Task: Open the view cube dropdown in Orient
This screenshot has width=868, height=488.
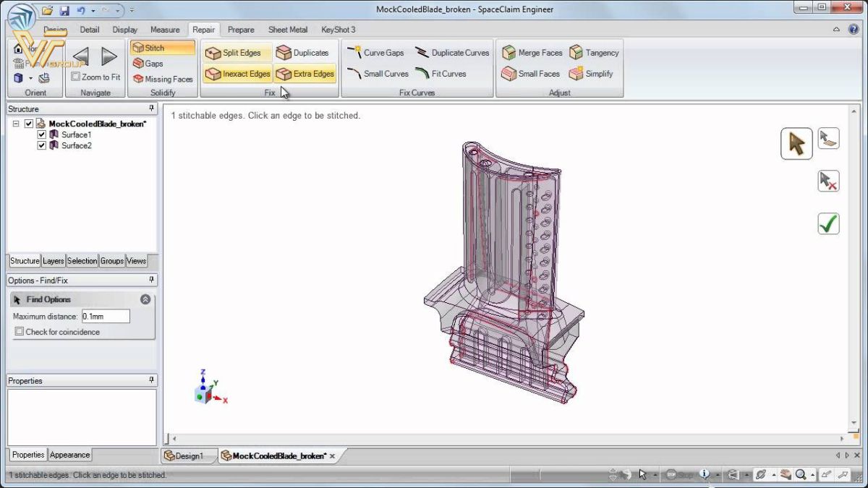Action: [30, 77]
